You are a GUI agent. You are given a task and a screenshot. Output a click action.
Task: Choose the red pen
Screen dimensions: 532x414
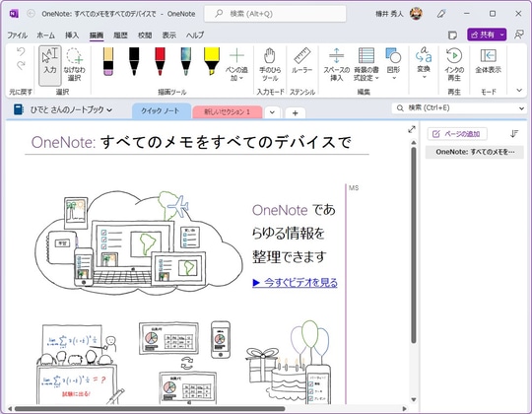[x=160, y=61]
